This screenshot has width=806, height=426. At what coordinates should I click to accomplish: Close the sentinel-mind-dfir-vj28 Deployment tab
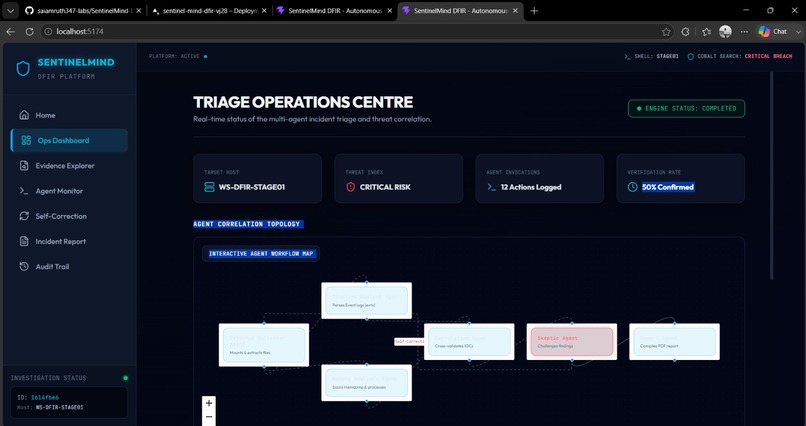pos(264,10)
